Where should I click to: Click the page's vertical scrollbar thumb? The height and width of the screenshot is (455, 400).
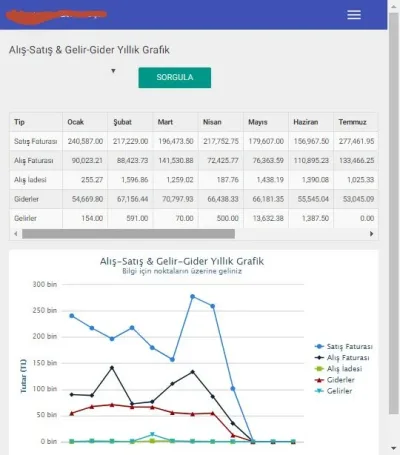[394, 213]
